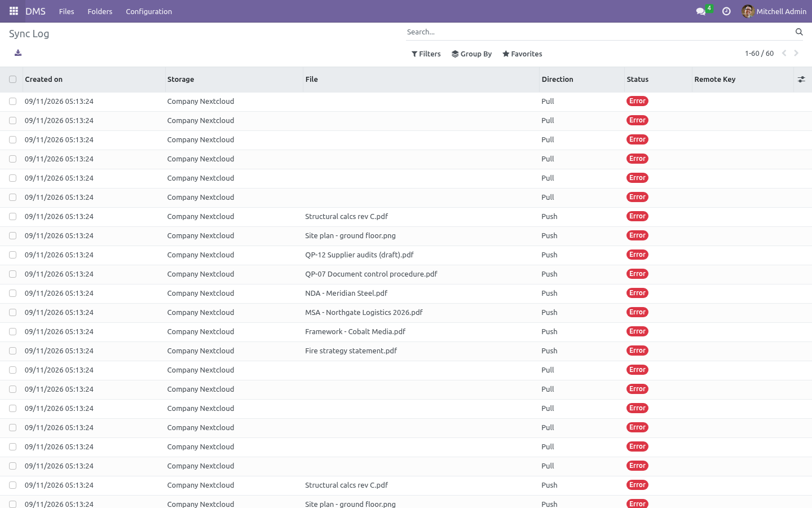Image resolution: width=812 pixels, height=508 pixels.
Task: Open the Configuration menu
Action: pyautogui.click(x=149, y=11)
